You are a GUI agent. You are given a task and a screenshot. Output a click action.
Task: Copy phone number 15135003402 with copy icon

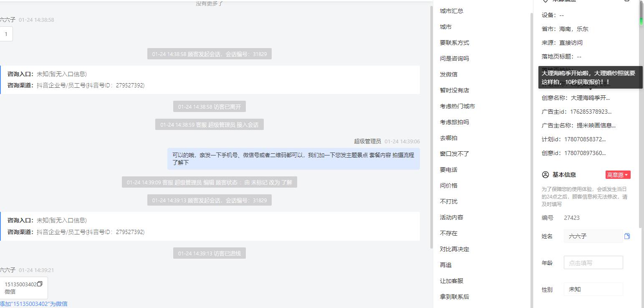[40, 284]
